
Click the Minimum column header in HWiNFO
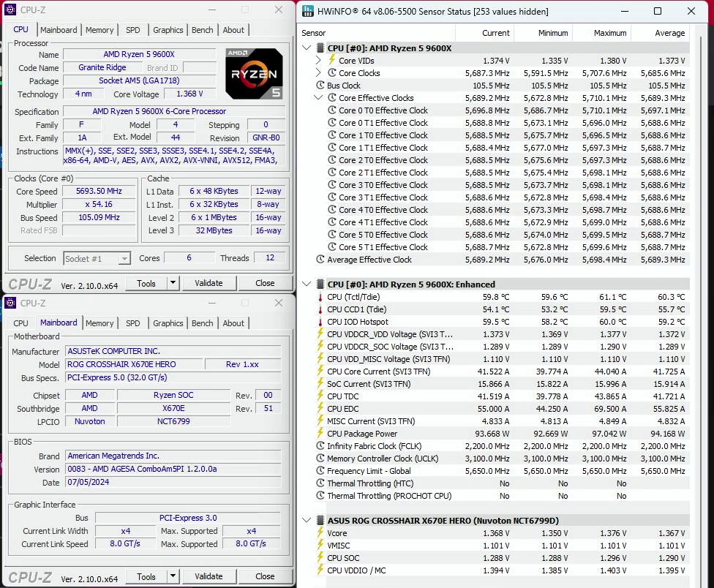click(544, 33)
